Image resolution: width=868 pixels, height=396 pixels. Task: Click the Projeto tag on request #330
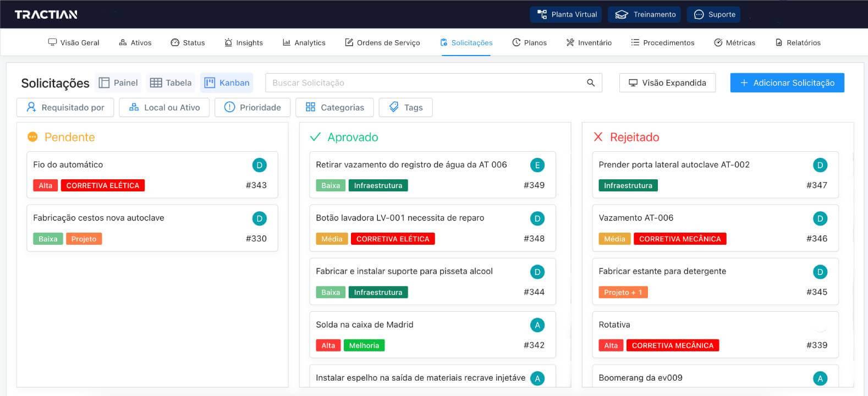tap(84, 239)
